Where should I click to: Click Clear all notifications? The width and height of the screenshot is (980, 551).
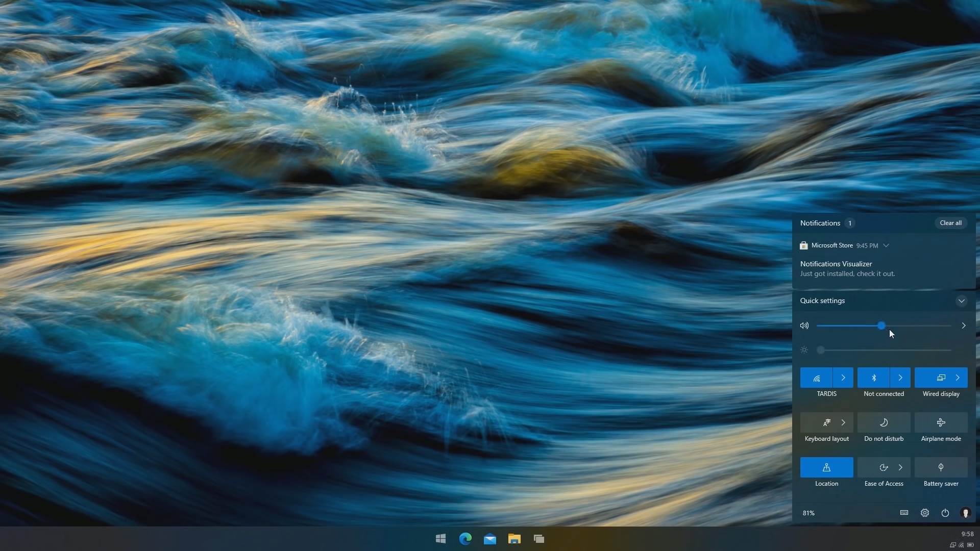pyautogui.click(x=950, y=223)
